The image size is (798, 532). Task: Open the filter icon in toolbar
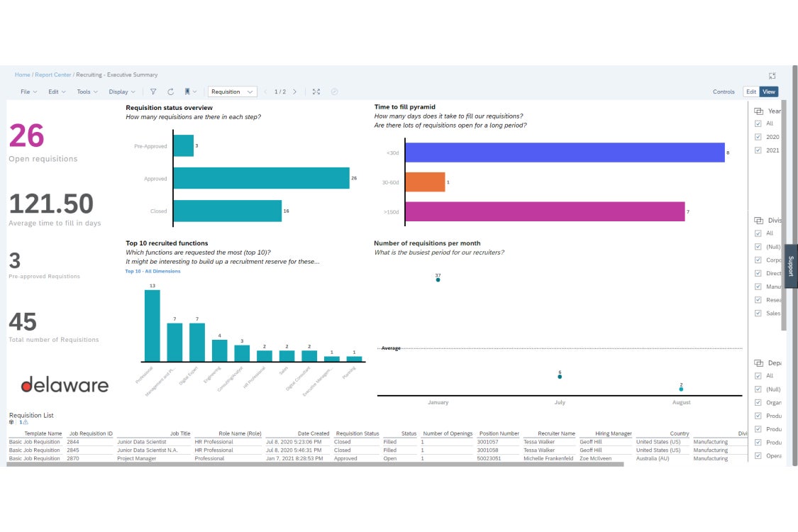click(153, 92)
